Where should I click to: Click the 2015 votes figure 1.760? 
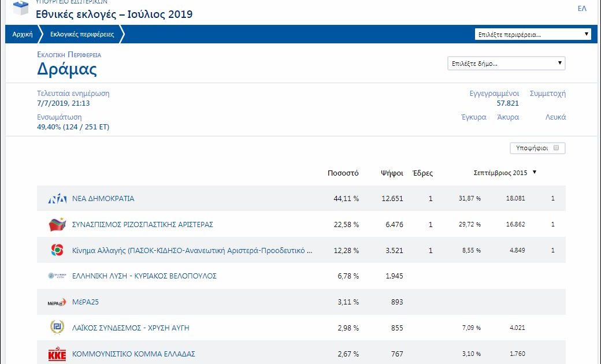517,354
